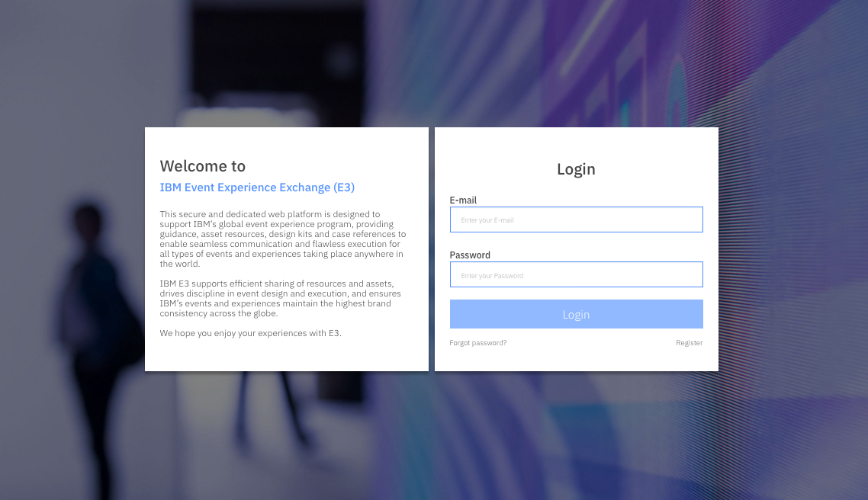The height and width of the screenshot is (500, 868).
Task: Click paragraph starting 'IBM E3 supports efficient'
Action: pos(281,298)
